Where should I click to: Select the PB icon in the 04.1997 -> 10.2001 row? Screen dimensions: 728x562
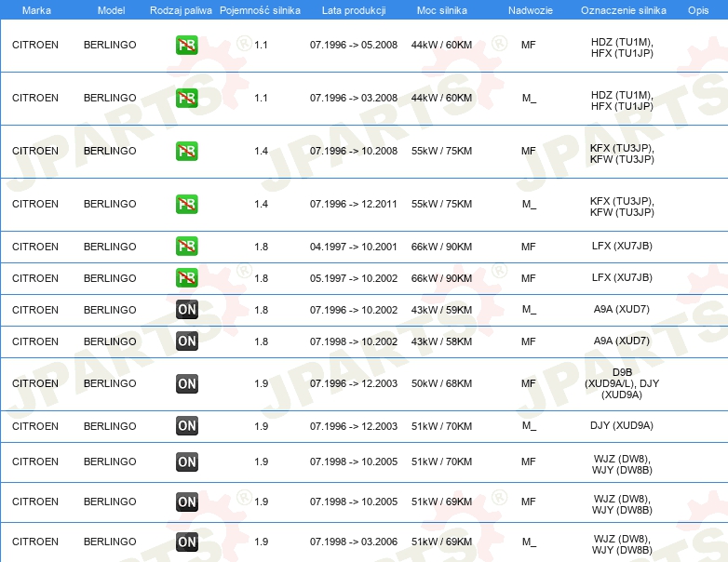[186, 247]
